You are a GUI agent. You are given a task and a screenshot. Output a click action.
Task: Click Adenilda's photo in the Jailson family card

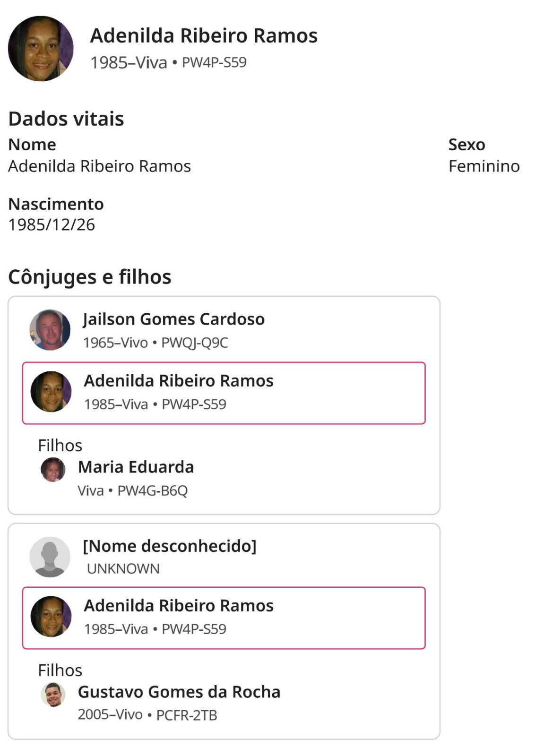51,392
